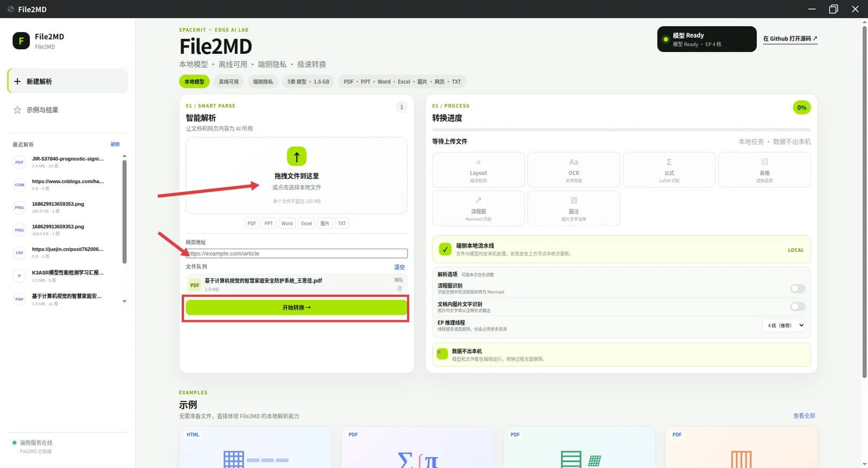Click the 网页地址 URL input field
The width and height of the screenshot is (868, 468).
coord(297,254)
